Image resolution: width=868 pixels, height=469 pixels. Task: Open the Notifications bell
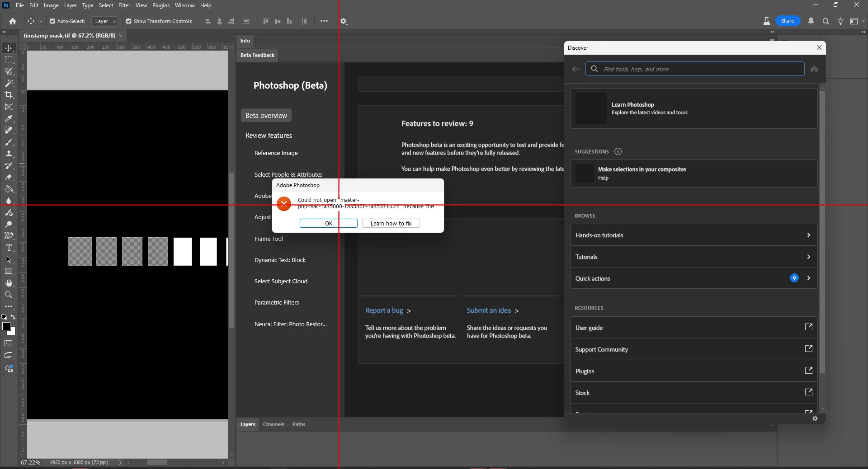[811, 21]
